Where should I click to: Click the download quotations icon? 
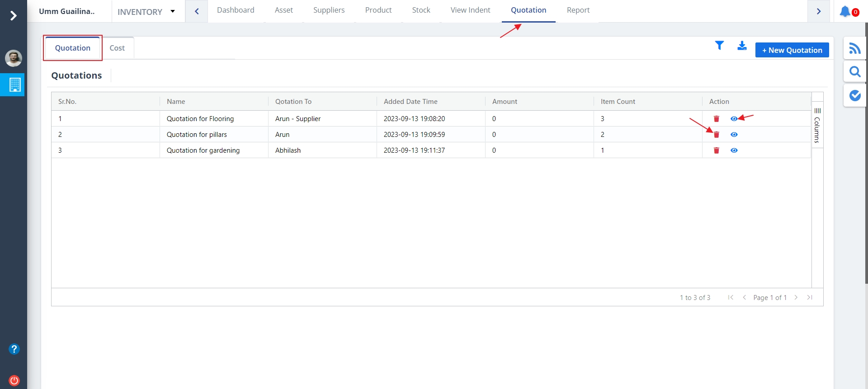(x=742, y=46)
